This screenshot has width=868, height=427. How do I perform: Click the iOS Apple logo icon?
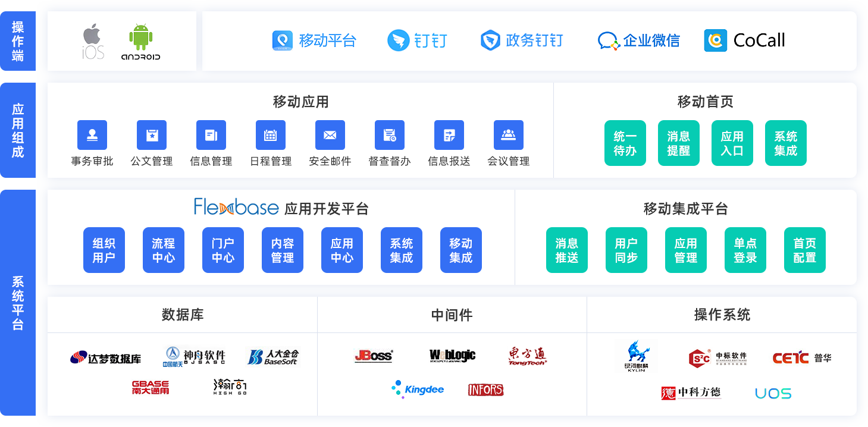click(93, 35)
